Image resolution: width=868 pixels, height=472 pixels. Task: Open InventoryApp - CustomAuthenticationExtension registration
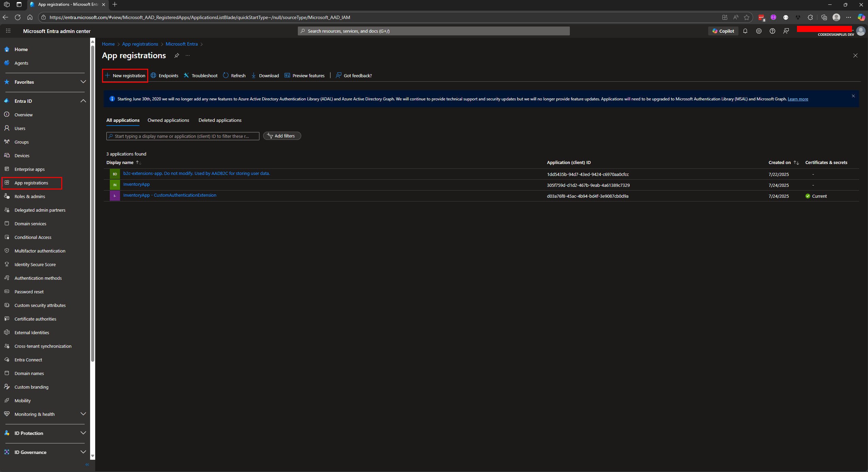click(x=170, y=195)
